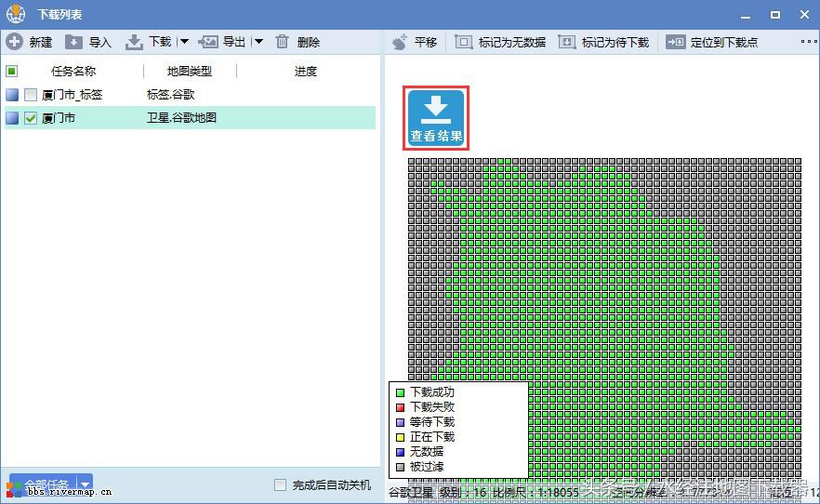The height and width of the screenshot is (504, 820).
Task: Open the large 查看结果 view results button
Action: pos(436,118)
